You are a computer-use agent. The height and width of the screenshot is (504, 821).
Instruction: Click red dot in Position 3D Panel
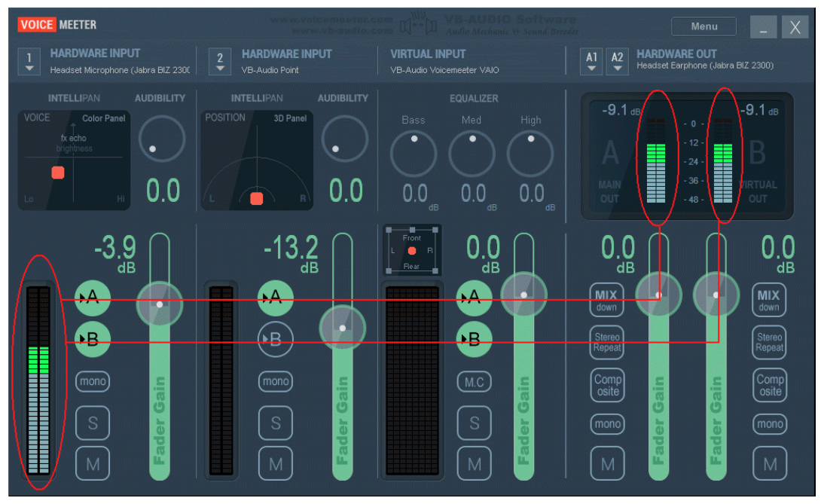(257, 199)
